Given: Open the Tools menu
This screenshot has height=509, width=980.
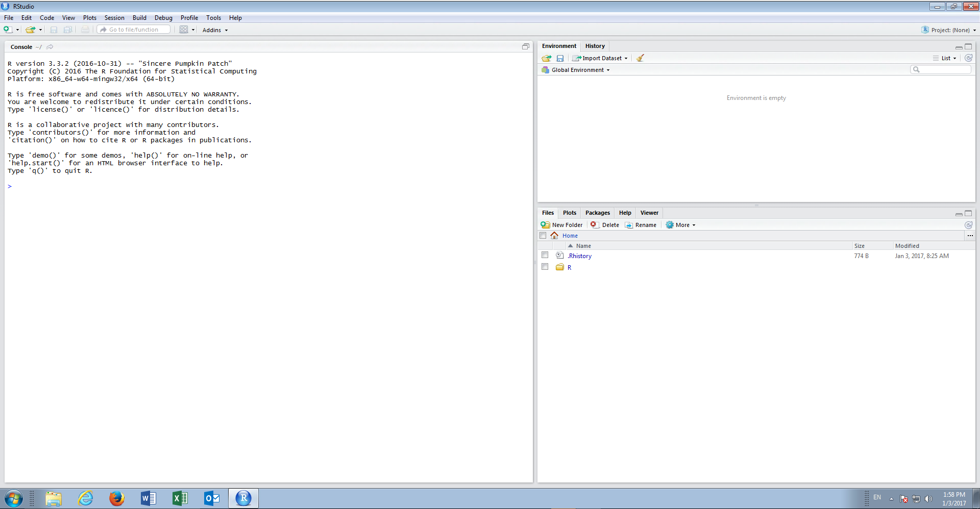Looking at the screenshot, I should coord(213,18).
